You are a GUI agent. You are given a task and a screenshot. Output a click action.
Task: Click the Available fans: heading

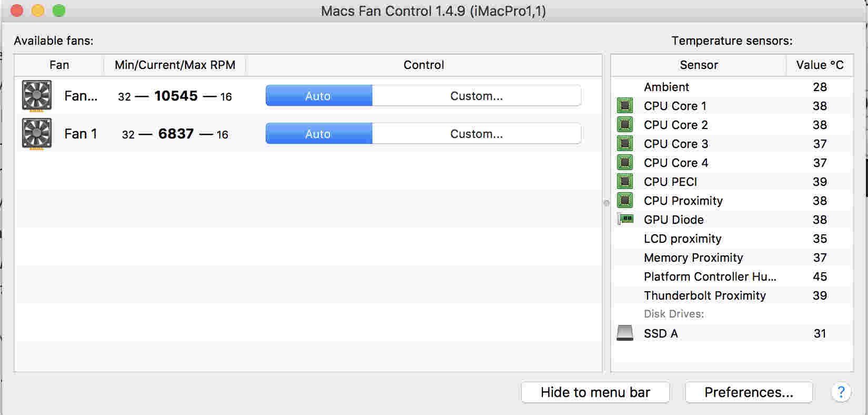tap(53, 41)
